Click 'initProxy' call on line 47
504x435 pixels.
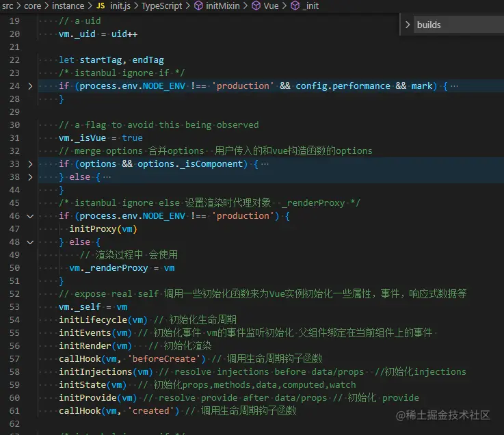click(93, 229)
